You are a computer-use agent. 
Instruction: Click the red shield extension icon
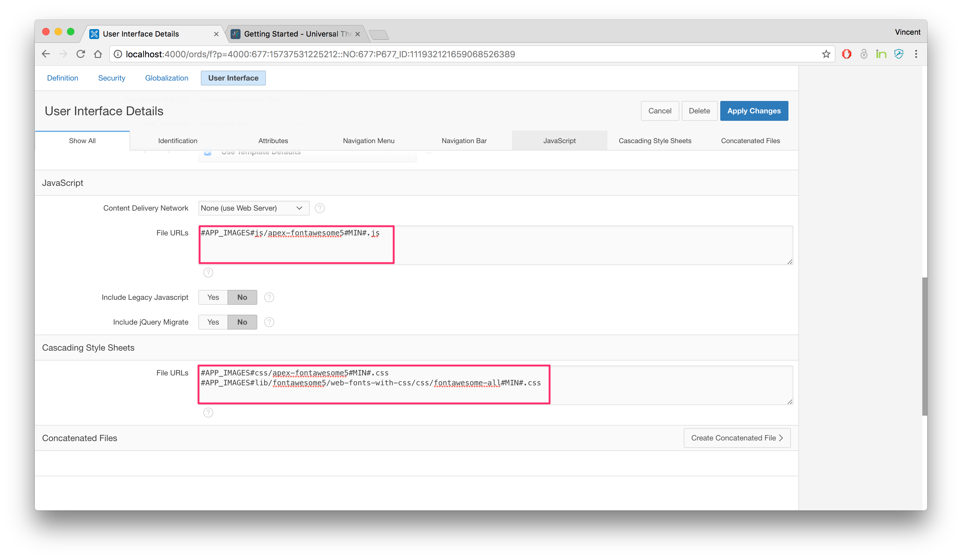846,54
